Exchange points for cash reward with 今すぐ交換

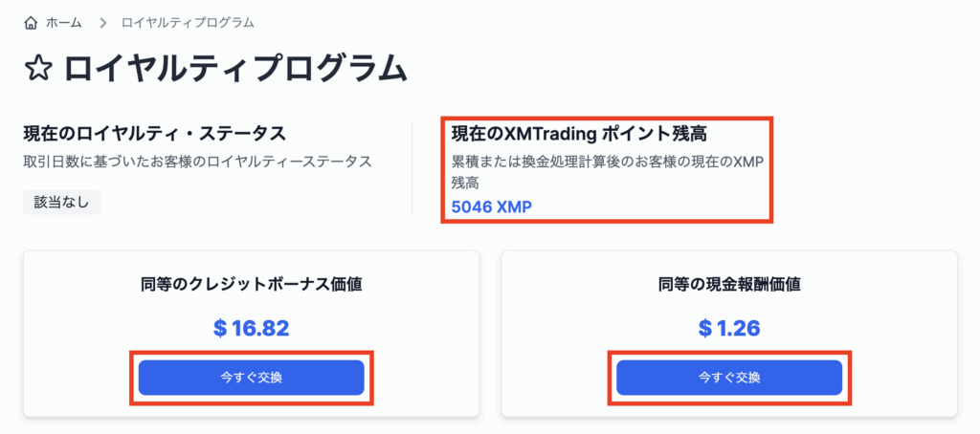[x=729, y=378]
